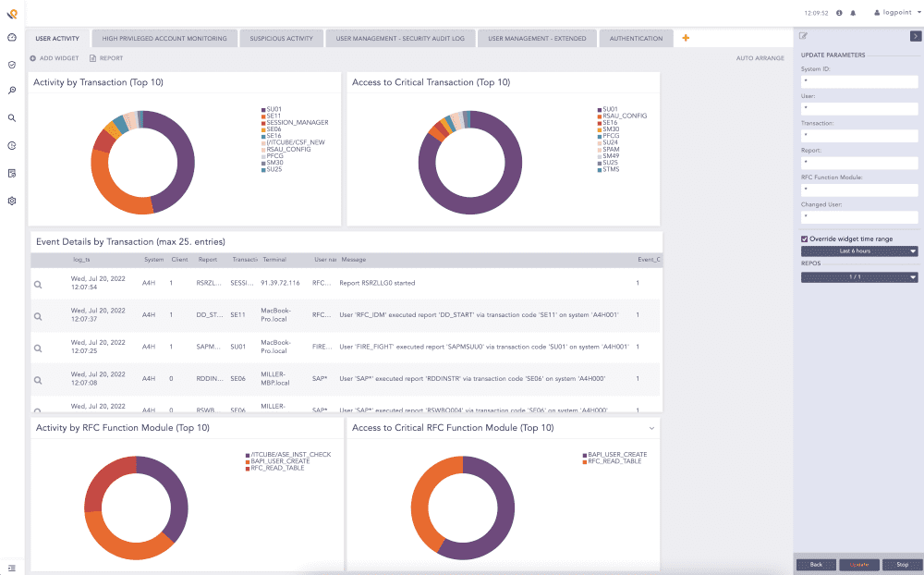Click the RFC Function Module input field

[x=859, y=190]
